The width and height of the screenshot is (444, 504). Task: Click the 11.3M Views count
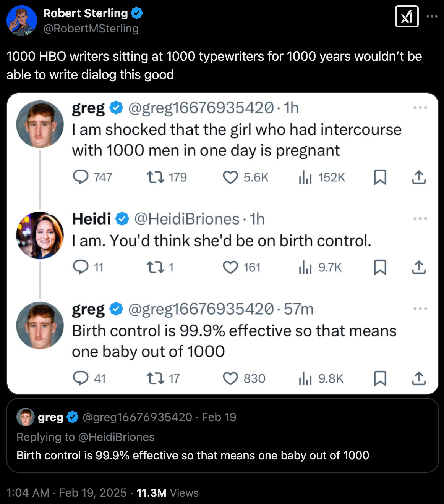coord(167,493)
